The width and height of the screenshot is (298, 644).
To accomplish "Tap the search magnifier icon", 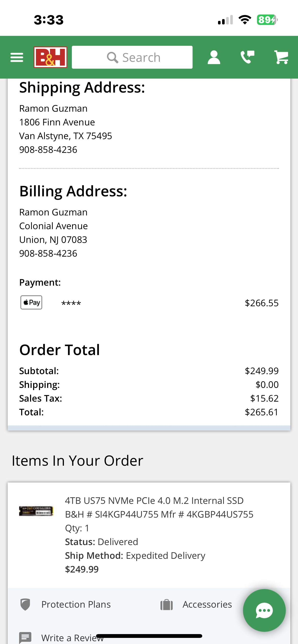I will [x=112, y=57].
